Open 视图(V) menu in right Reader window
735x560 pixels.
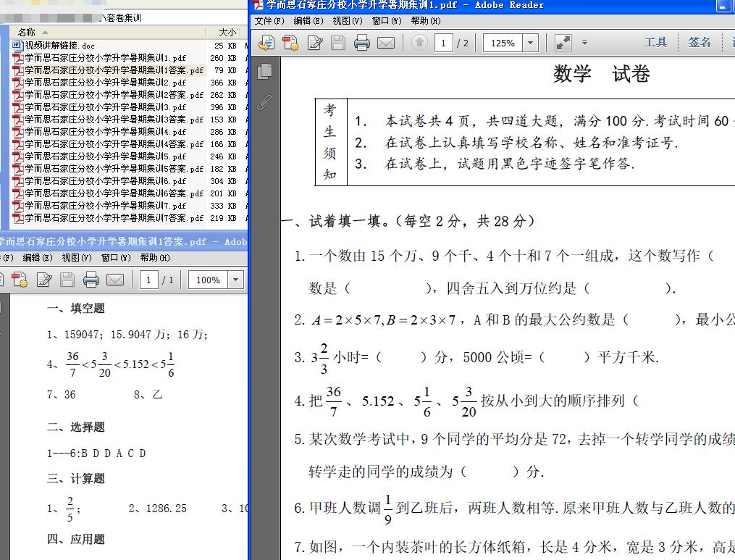[x=347, y=21]
